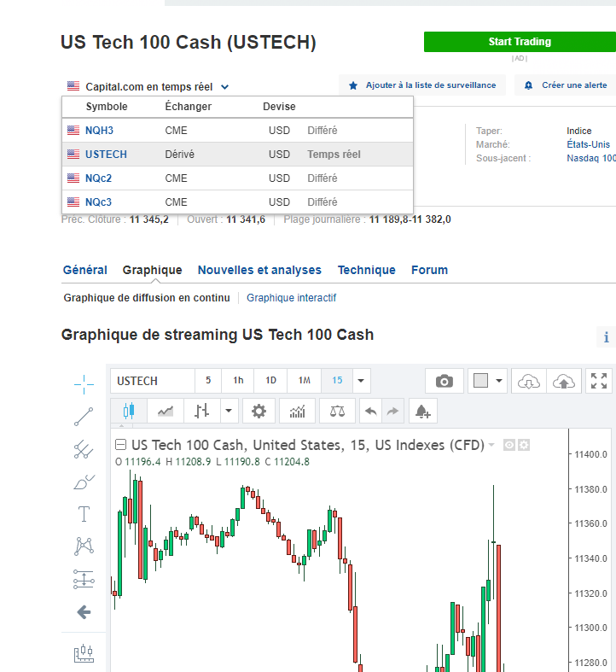Select 15 minute timeframe
This screenshot has width=616, height=672.
[337, 381]
